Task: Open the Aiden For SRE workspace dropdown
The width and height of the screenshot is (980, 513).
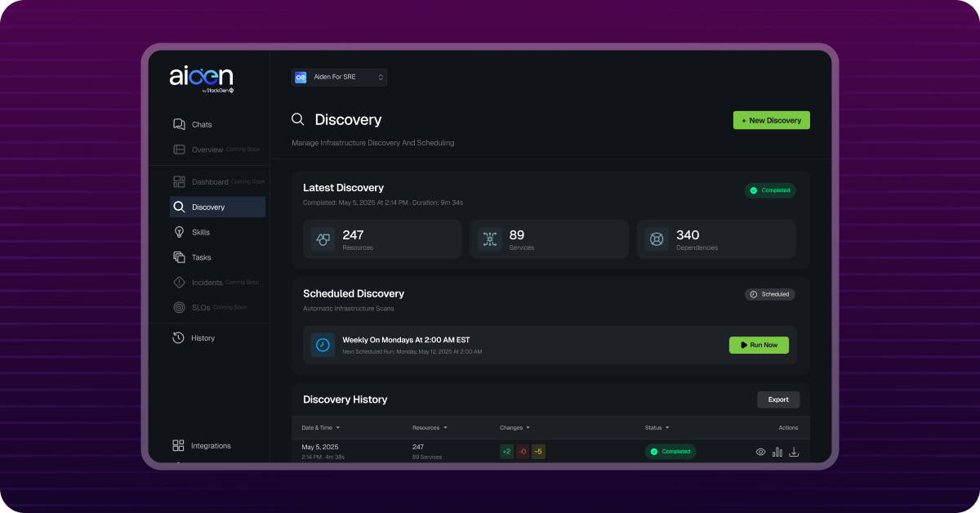Action: click(339, 77)
